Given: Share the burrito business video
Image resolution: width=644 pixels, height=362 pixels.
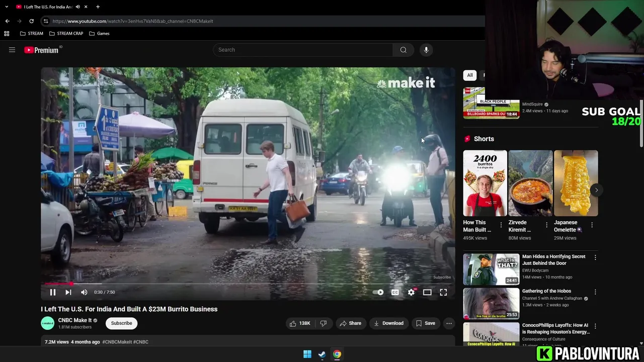Looking at the screenshot, I should 350,323.
